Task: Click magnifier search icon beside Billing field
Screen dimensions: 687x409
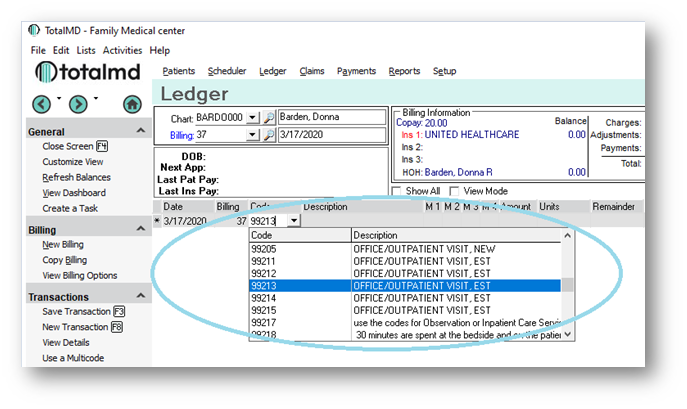Action: 268,135
